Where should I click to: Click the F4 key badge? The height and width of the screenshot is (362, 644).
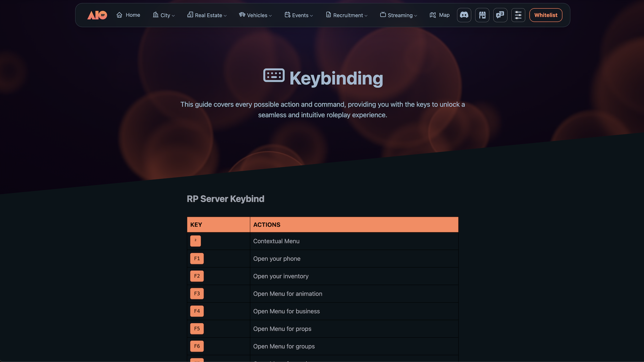pyautogui.click(x=197, y=311)
